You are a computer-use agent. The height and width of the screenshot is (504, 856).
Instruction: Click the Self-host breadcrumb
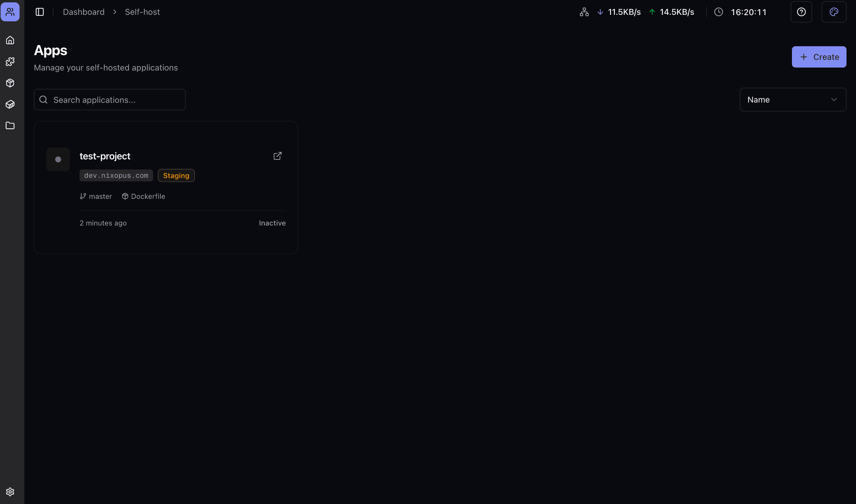click(142, 12)
